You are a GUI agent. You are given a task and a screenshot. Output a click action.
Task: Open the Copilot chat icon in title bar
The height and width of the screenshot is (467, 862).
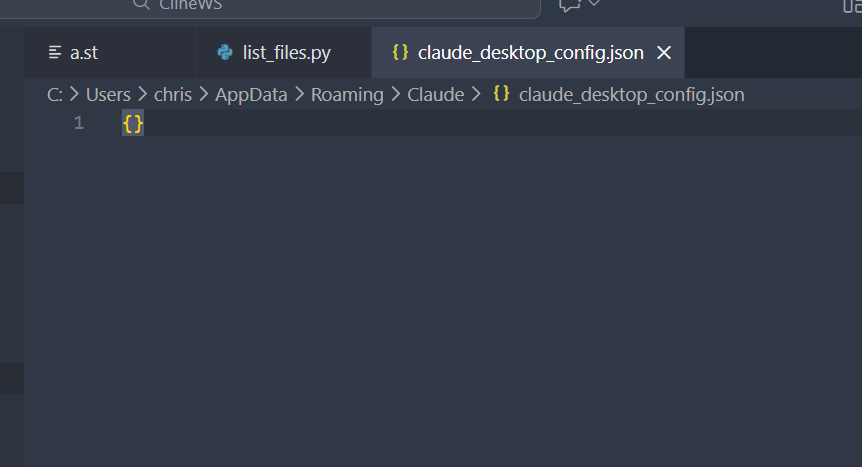click(x=570, y=5)
